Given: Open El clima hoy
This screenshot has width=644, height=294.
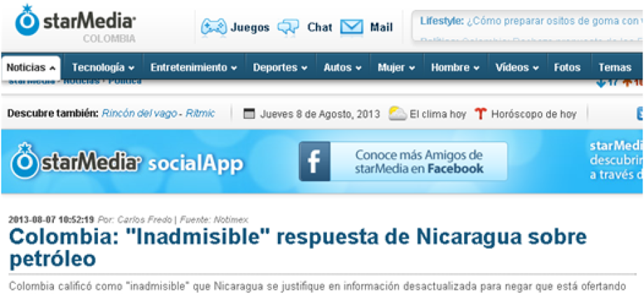Looking at the screenshot, I should [437, 113].
